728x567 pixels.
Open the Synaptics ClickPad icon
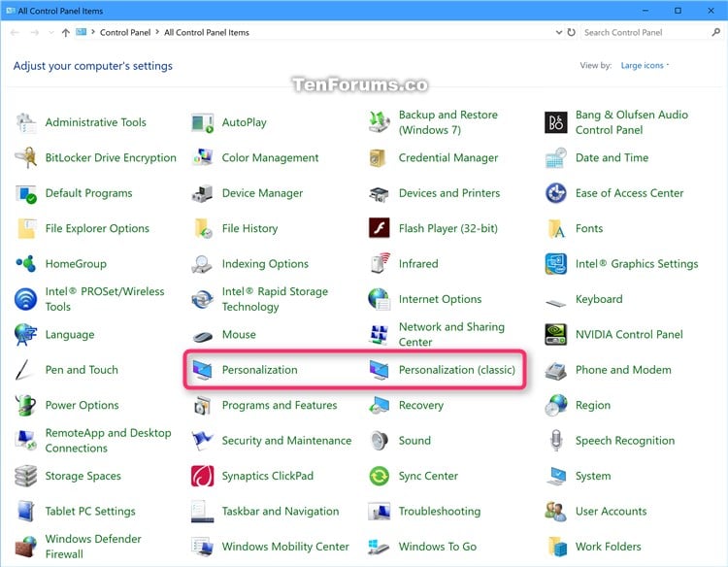tap(203, 476)
